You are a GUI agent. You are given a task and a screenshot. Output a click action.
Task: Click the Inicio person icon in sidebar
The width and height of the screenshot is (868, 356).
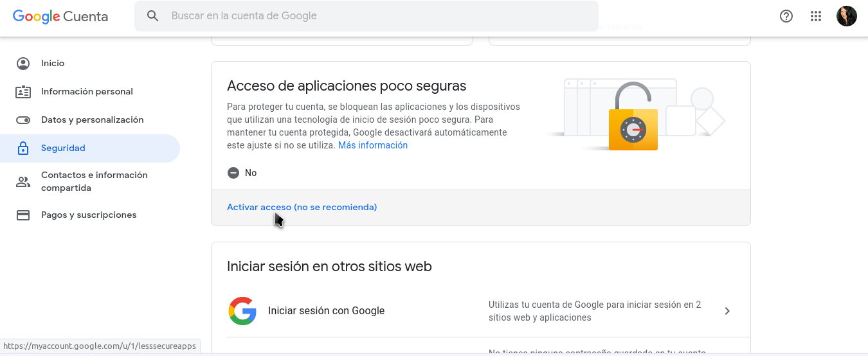(x=23, y=64)
